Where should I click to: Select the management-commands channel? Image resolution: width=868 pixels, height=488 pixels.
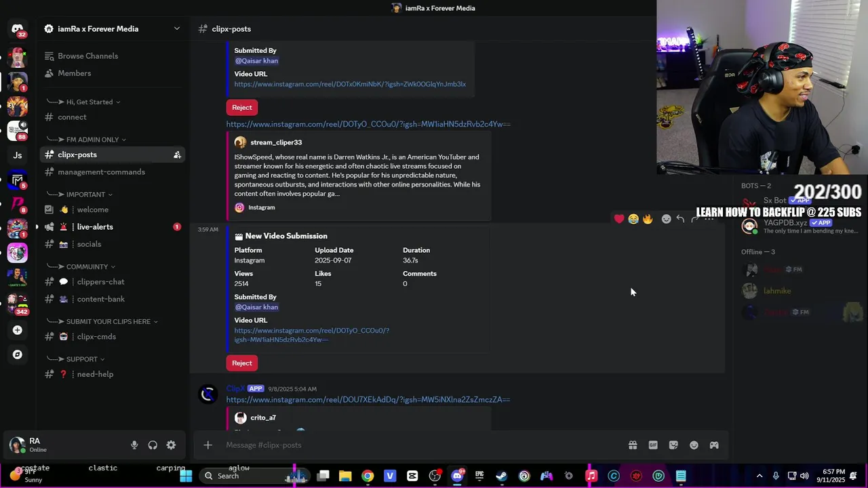pyautogui.click(x=111, y=172)
